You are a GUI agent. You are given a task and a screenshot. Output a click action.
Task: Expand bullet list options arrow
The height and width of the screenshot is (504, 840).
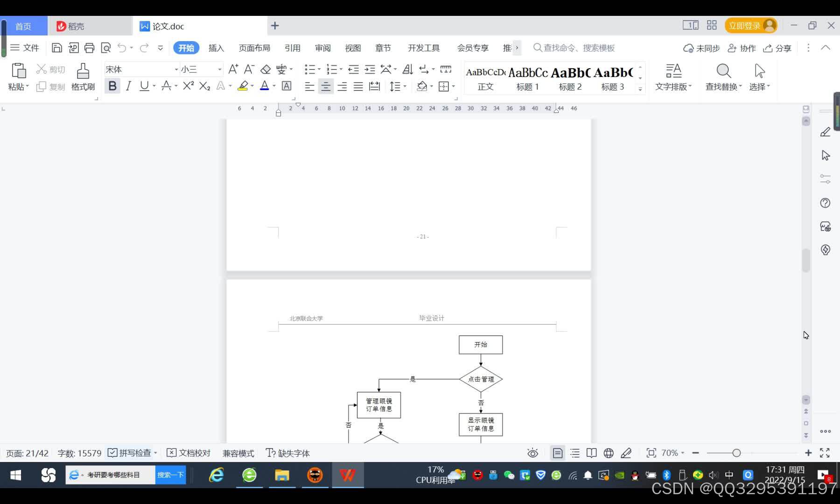point(319,69)
